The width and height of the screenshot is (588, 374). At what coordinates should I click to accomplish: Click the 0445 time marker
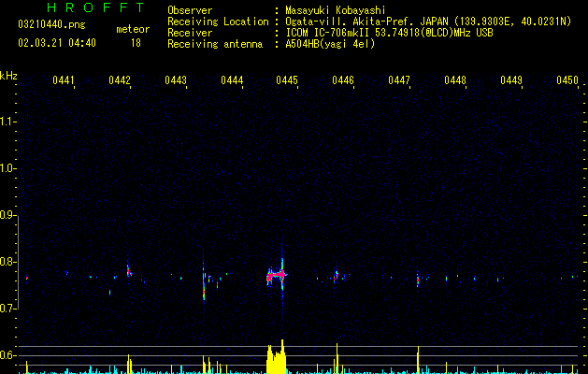pyautogui.click(x=287, y=80)
